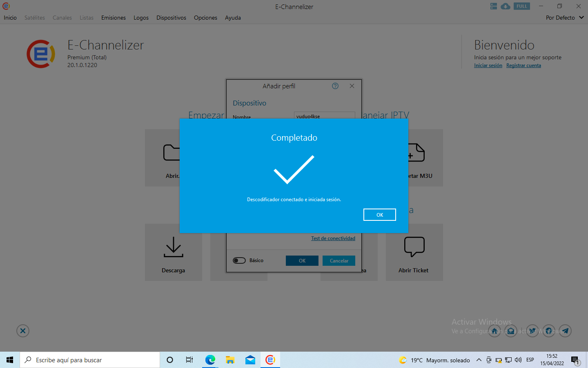Toggle the Básico switch
588x368 pixels.
(239, 260)
